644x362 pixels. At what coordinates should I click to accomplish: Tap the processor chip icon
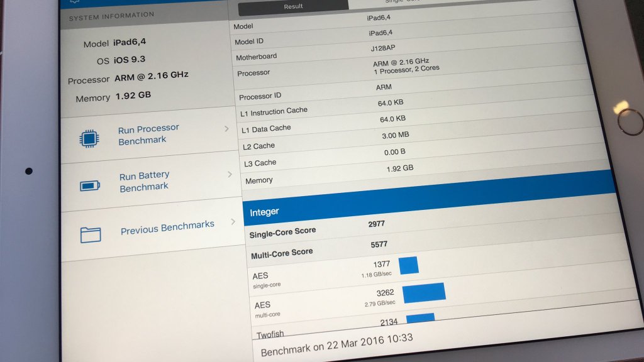89,138
